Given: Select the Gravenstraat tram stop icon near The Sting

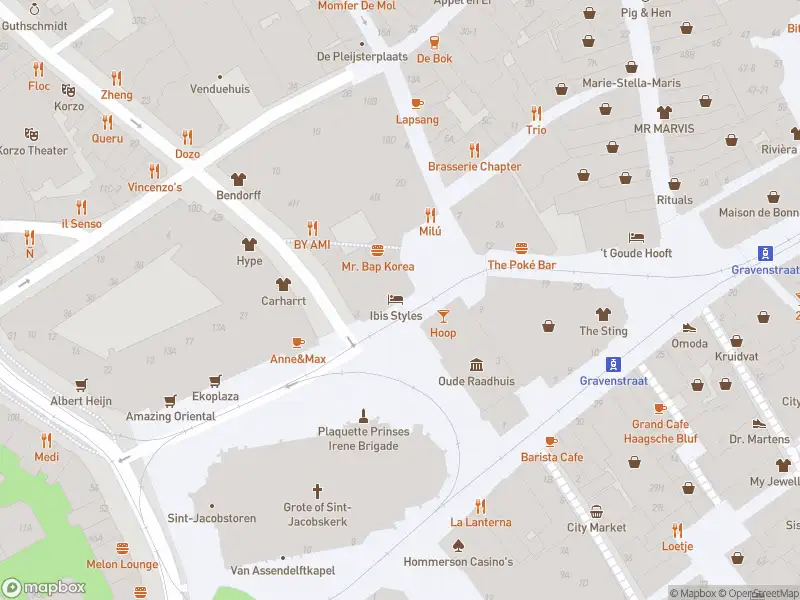Looking at the screenshot, I should [613, 364].
